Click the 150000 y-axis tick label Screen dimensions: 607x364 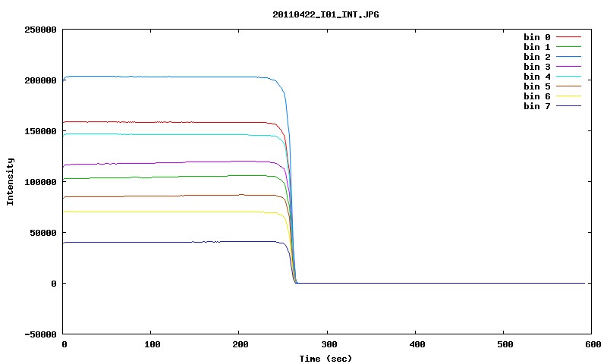40,131
